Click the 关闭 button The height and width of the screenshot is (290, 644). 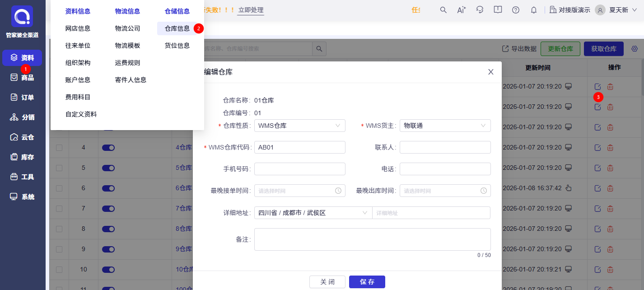coord(327,282)
